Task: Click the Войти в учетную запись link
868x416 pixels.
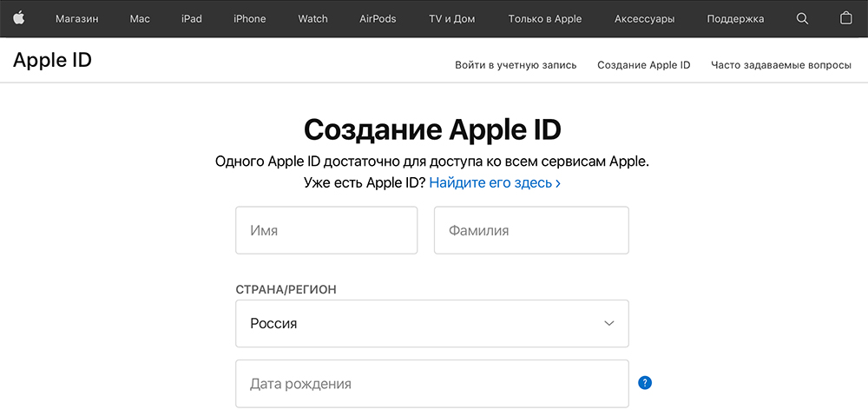Action: tap(516, 65)
